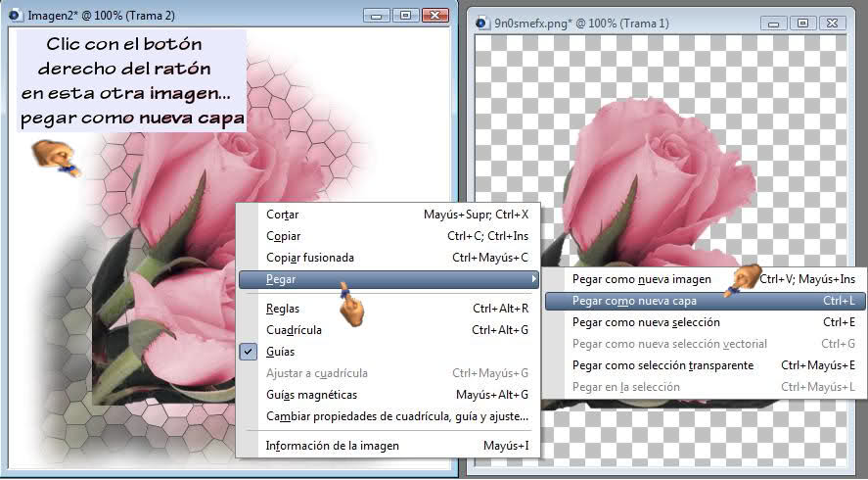Click Copiar fusionada menu entry
The width and height of the screenshot is (868, 480).
pyautogui.click(x=388, y=258)
